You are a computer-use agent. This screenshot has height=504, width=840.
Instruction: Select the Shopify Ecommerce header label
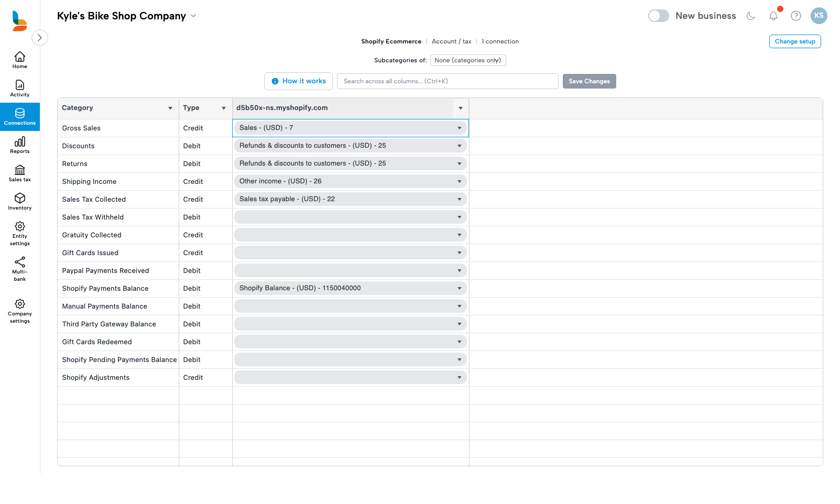391,41
